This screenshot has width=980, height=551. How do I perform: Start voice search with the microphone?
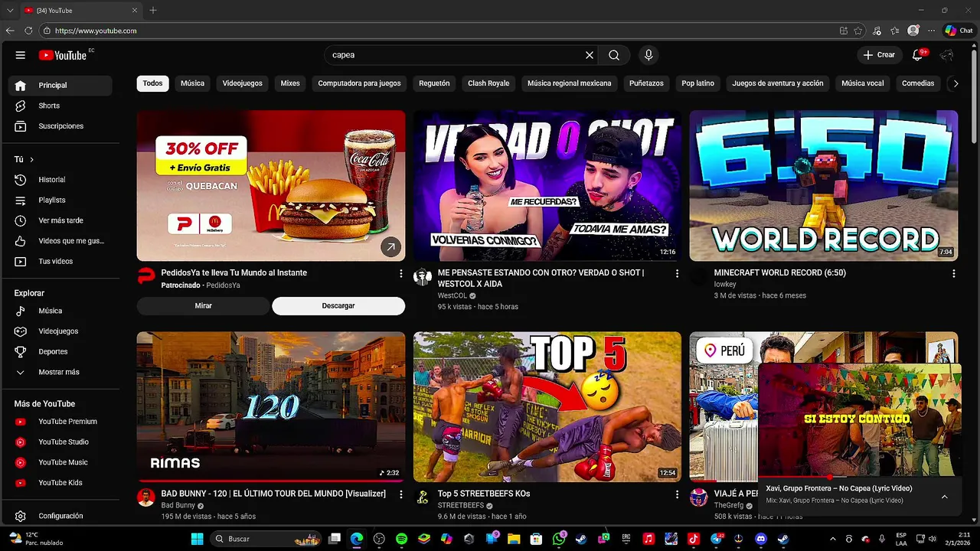pos(648,55)
